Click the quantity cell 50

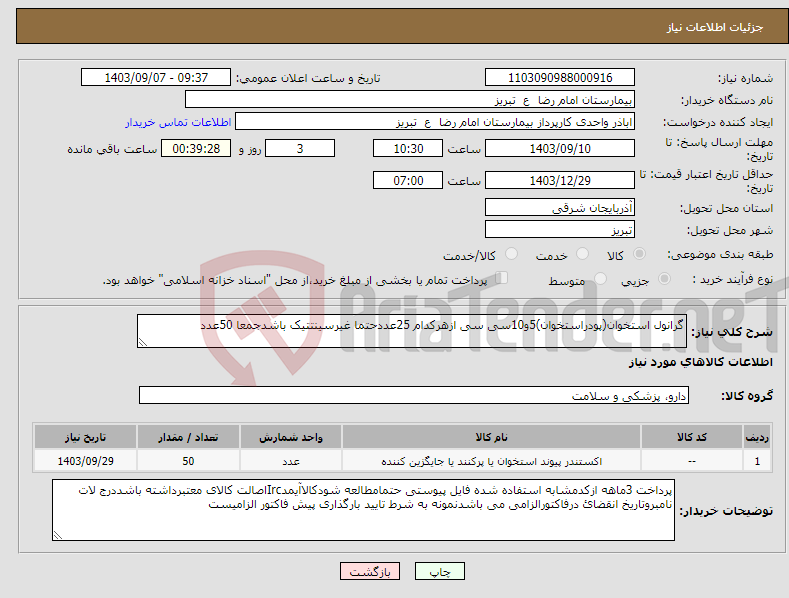coord(188,461)
